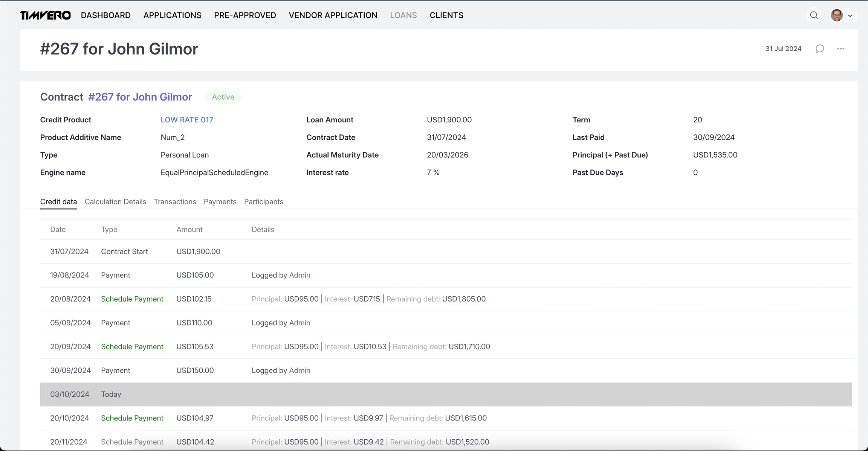Open the Pre-Approved section
The width and height of the screenshot is (868, 451).
pos(245,15)
